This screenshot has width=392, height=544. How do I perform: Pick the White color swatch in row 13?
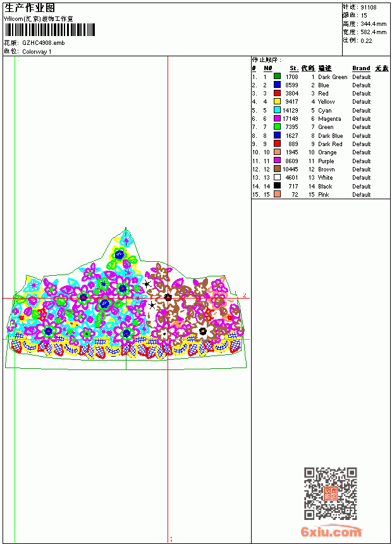click(x=277, y=177)
